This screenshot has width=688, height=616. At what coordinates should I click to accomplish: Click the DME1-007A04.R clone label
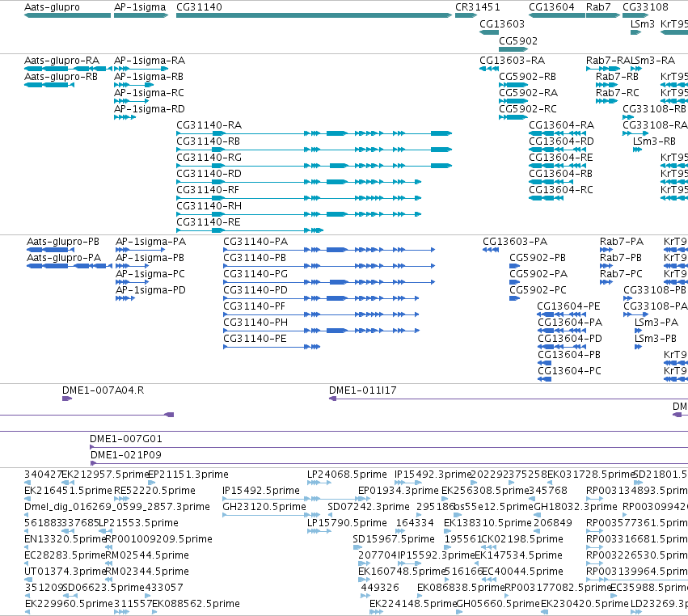click(103, 390)
